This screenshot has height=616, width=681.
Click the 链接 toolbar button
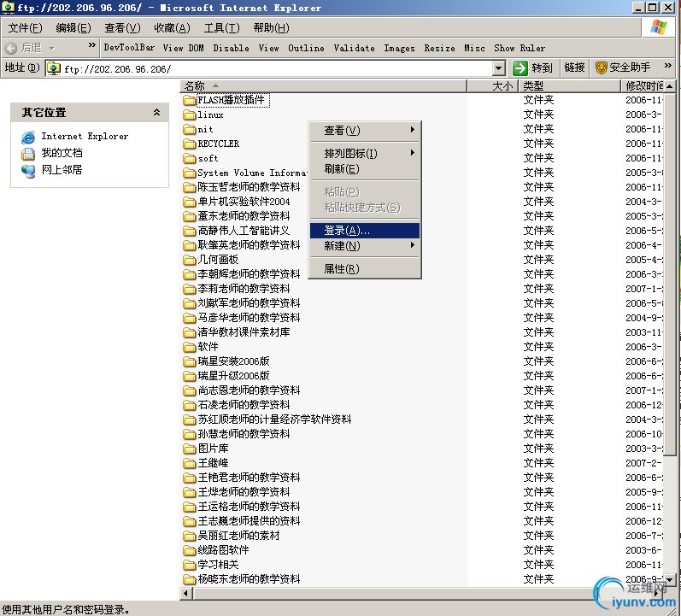[574, 67]
